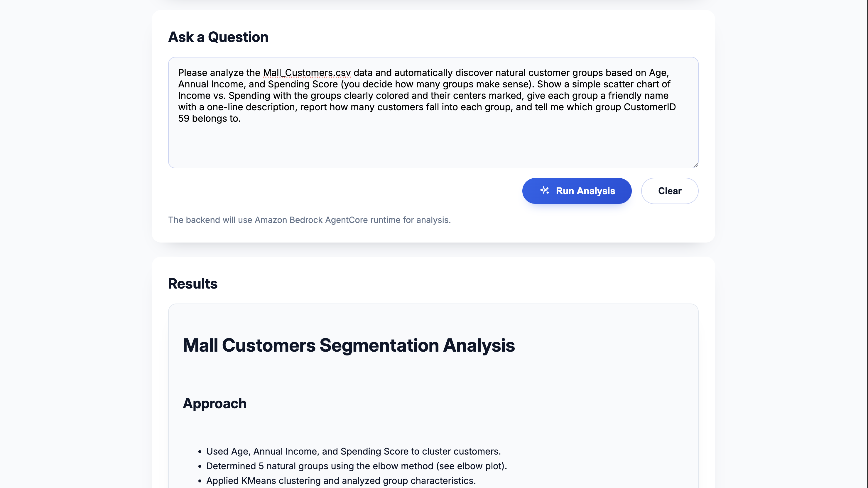Select the bullet about Age and Spending Score

(x=354, y=451)
